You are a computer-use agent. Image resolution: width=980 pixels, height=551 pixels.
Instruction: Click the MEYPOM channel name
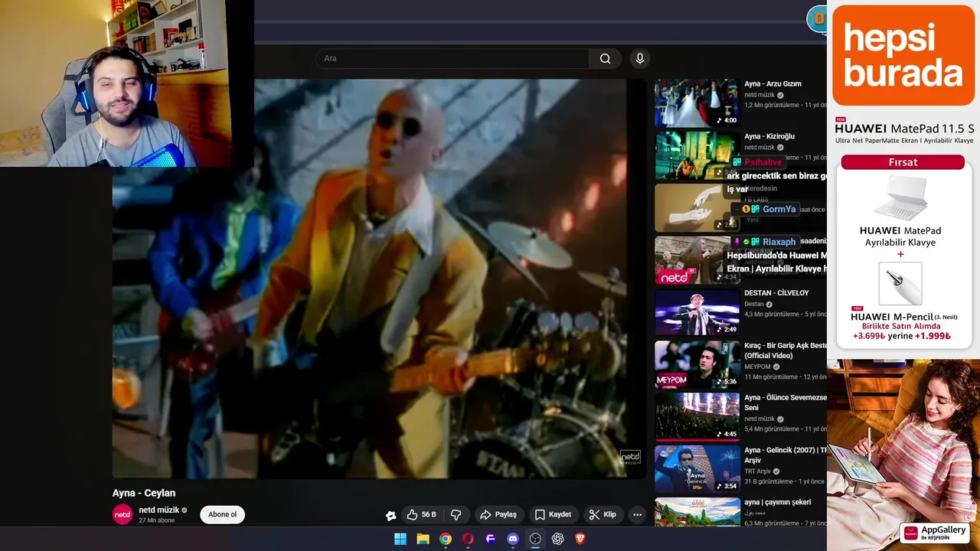(x=757, y=367)
